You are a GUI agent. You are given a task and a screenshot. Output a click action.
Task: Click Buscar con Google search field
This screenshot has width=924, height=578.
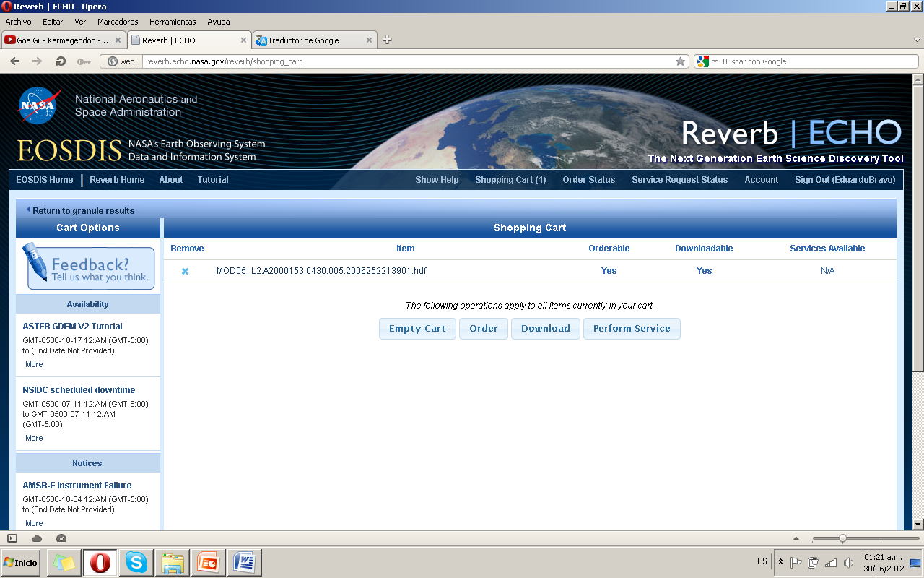point(819,61)
